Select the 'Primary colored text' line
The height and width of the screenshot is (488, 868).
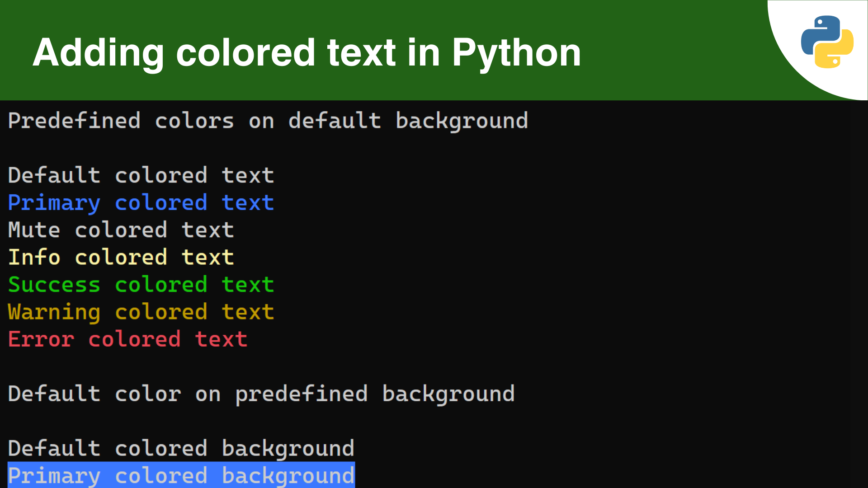click(140, 202)
